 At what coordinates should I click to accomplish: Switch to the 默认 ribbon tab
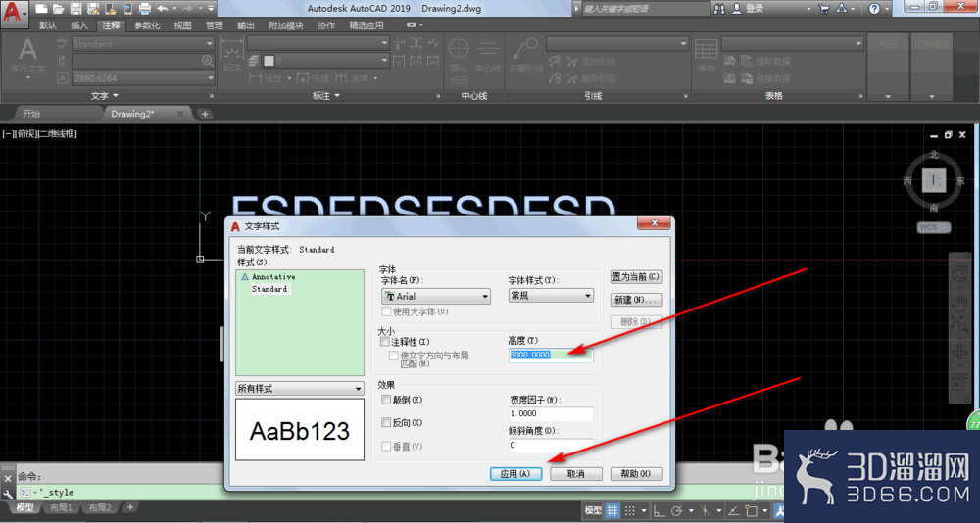pyautogui.click(x=47, y=25)
